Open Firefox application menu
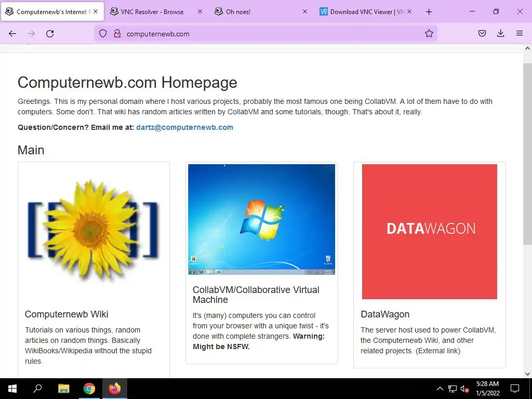This screenshot has height=399, width=532. pos(520,34)
